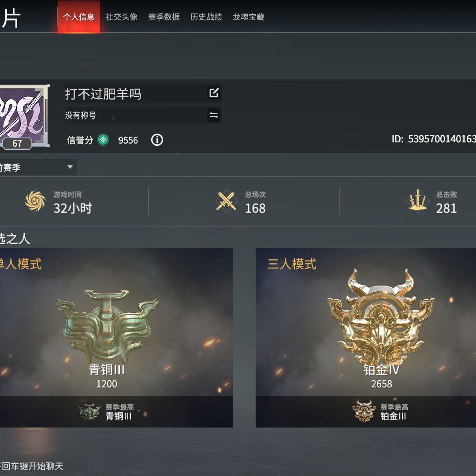The height and width of the screenshot is (476, 476).
Task: Click the total kills swords icon
Action: [418, 201]
